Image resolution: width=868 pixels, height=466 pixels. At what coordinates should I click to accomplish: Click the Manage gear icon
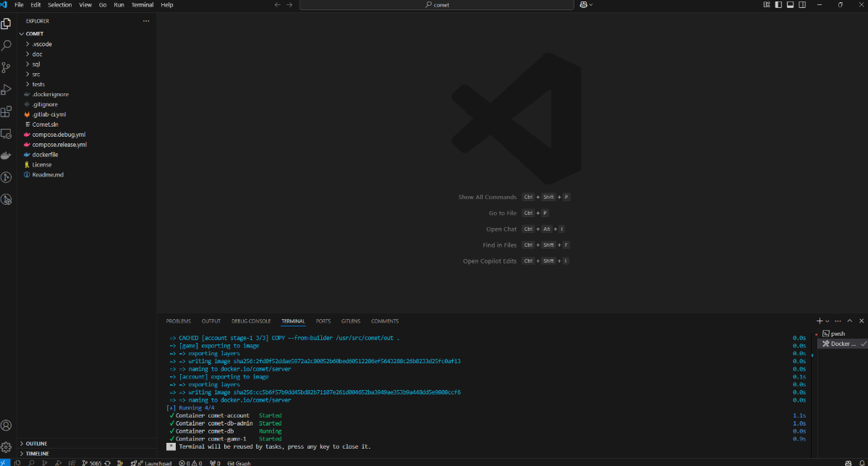click(x=7, y=447)
